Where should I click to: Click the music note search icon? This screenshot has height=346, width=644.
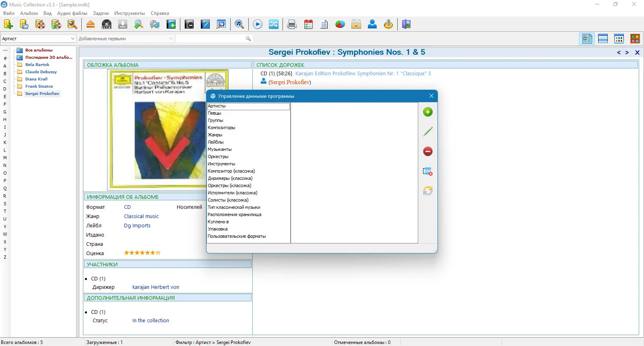(239, 25)
